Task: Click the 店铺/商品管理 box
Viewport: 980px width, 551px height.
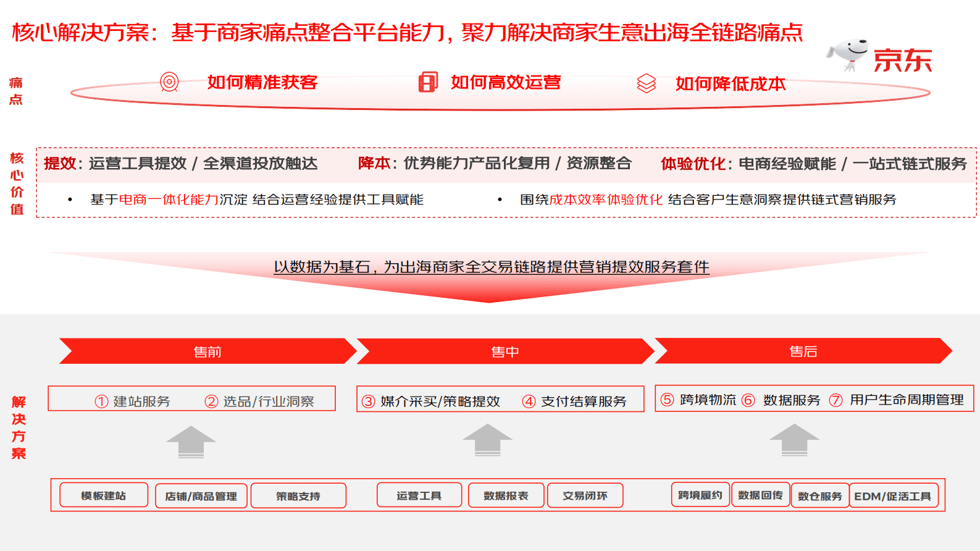Action: coord(201,496)
